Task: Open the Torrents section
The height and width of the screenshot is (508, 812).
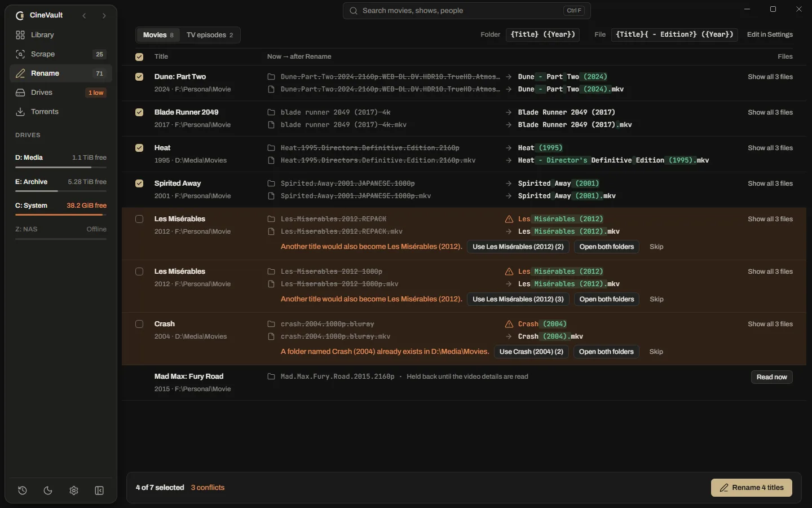Action: (x=61, y=112)
